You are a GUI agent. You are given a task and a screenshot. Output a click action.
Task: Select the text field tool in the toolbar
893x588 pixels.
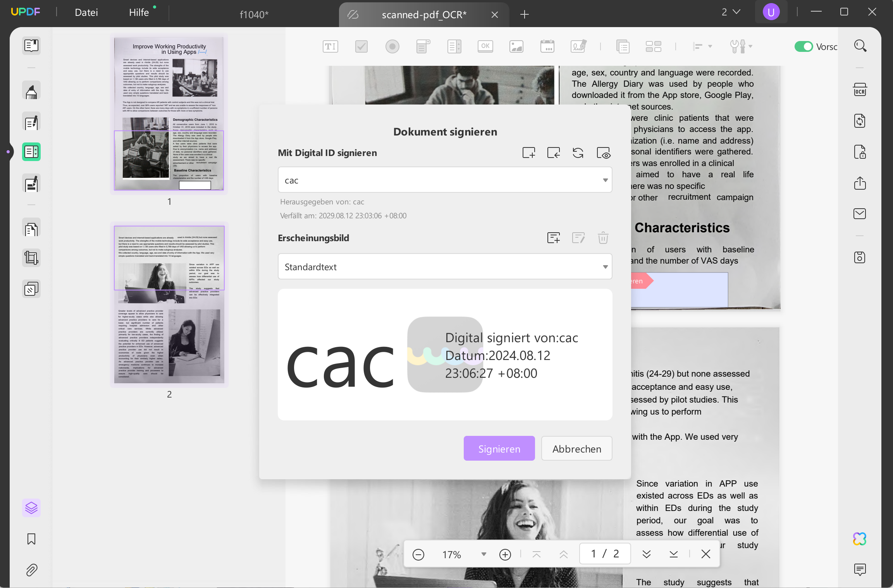[x=330, y=46]
